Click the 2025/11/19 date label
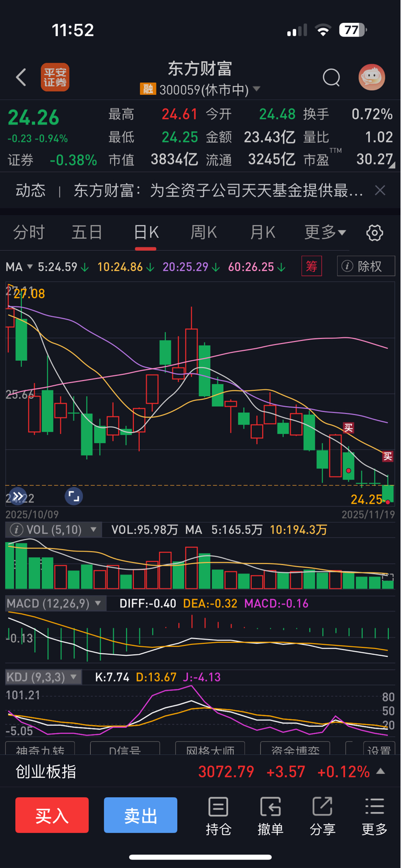The height and width of the screenshot is (868, 401). point(368,515)
